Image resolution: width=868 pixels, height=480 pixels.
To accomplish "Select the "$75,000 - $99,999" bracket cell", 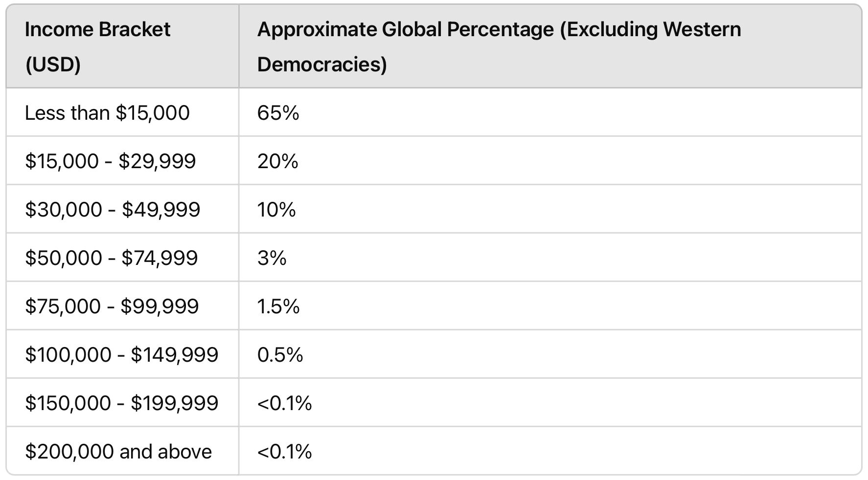I will coord(112,306).
